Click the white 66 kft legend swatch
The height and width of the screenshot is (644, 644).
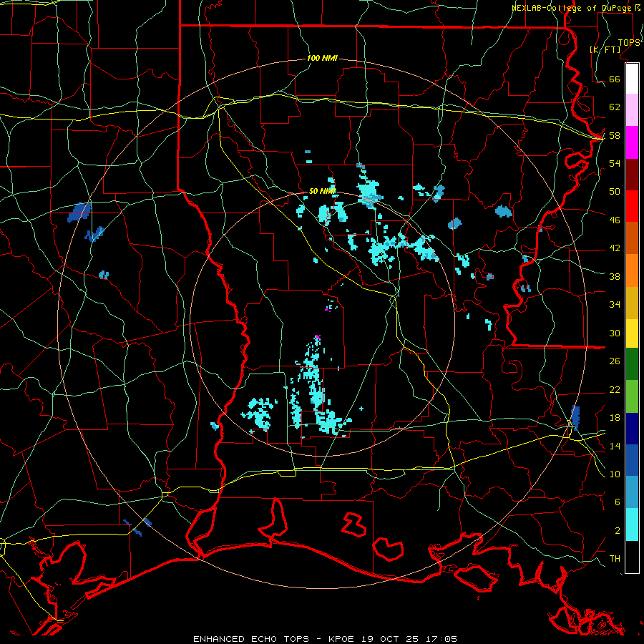point(632,79)
